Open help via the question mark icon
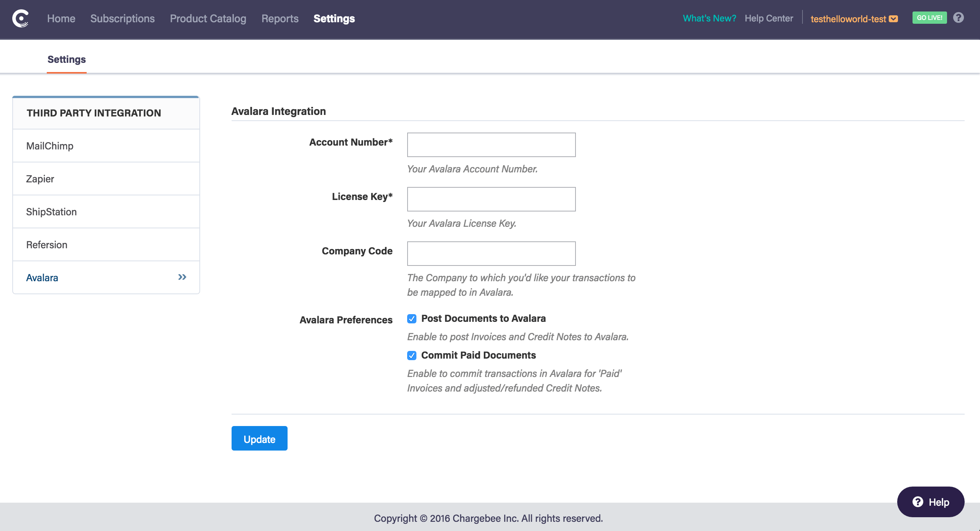 [958, 17]
